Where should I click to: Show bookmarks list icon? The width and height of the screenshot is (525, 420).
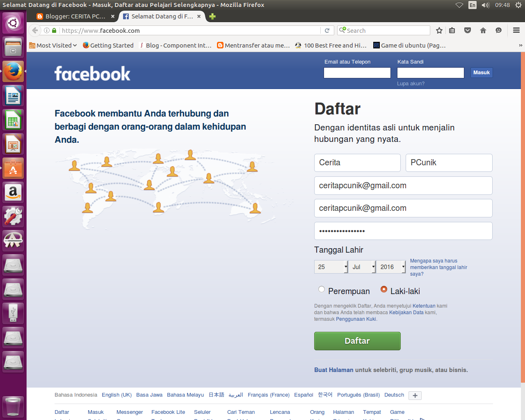[452, 30]
